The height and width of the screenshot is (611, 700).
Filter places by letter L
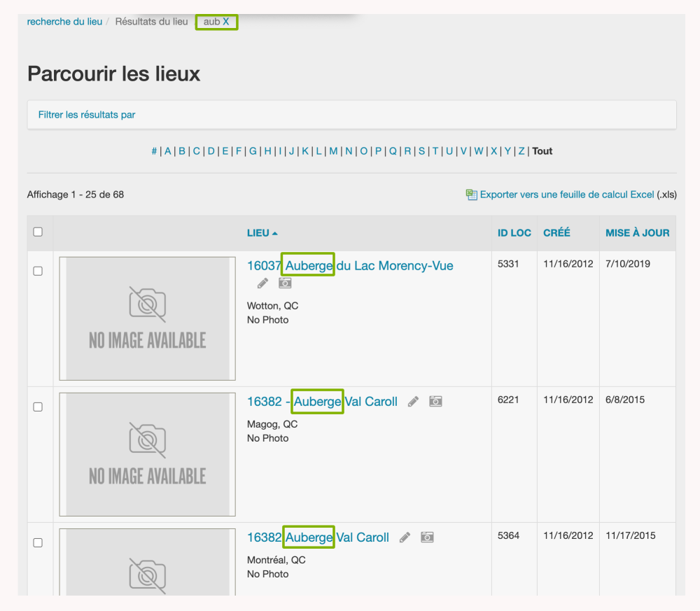(318, 151)
